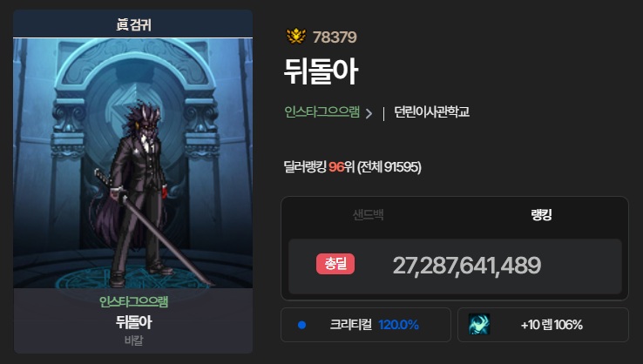
Task: Click the 크리티컬 120.0% stat box
Action: [x=366, y=325]
